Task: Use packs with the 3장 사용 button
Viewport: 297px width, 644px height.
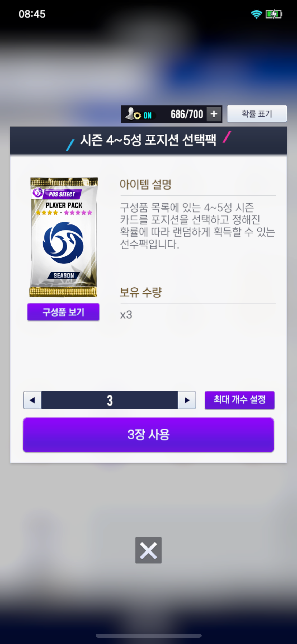Action: click(148, 435)
